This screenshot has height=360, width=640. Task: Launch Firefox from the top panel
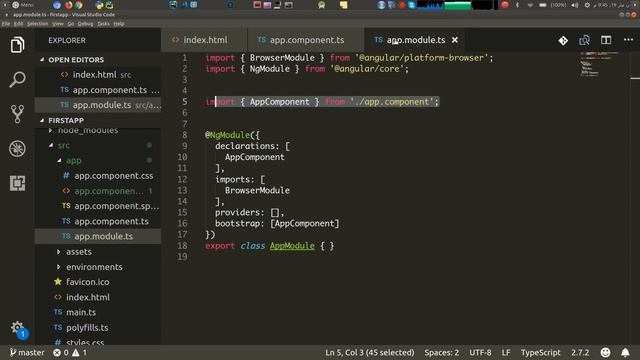(x=69, y=5)
